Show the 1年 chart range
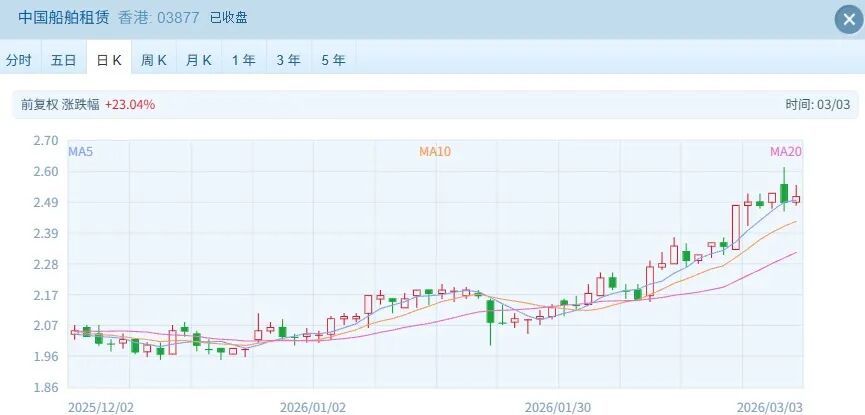865x415 pixels. click(244, 60)
